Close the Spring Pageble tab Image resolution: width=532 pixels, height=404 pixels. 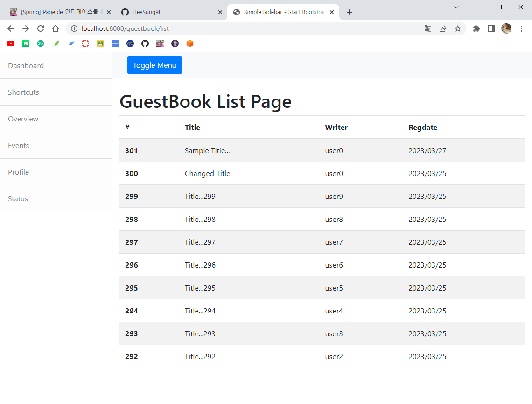tap(109, 12)
